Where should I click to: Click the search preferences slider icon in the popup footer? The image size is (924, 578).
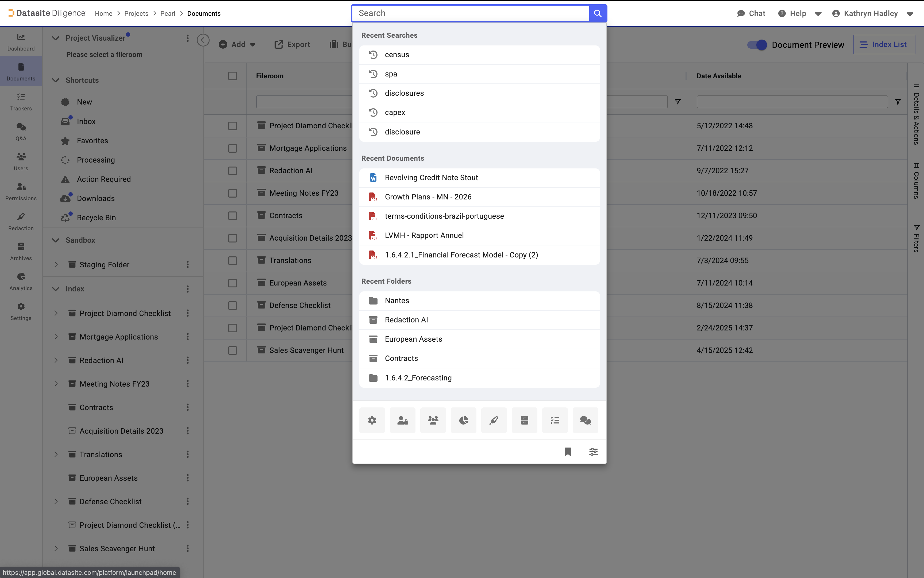pos(593,452)
